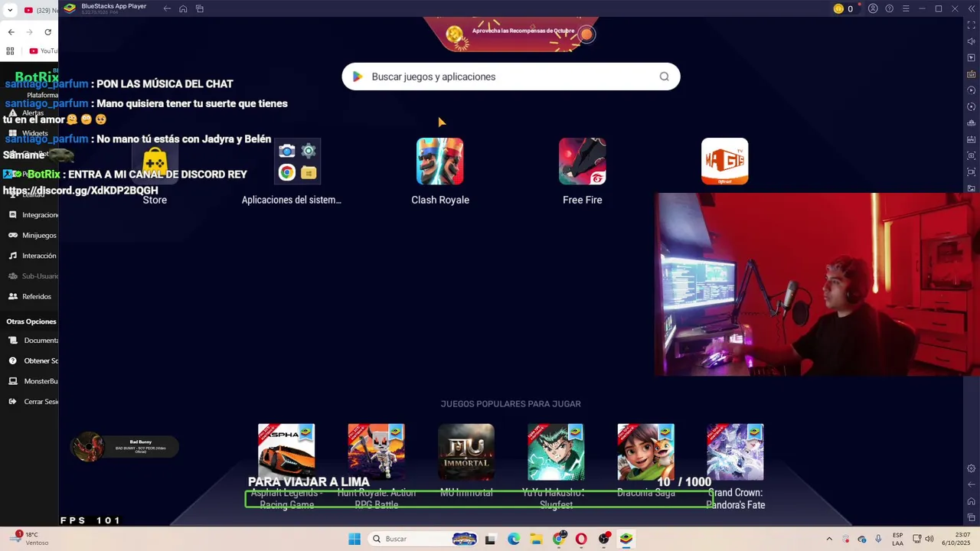Viewport: 980px width, 551px height.
Task: Open the BlueStacks coin balance
Action: pos(844,8)
